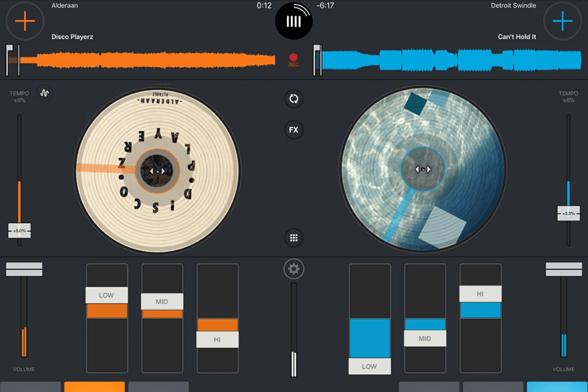Toggle the sync loop button
This screenshot has height=392, width=588.
293,99
